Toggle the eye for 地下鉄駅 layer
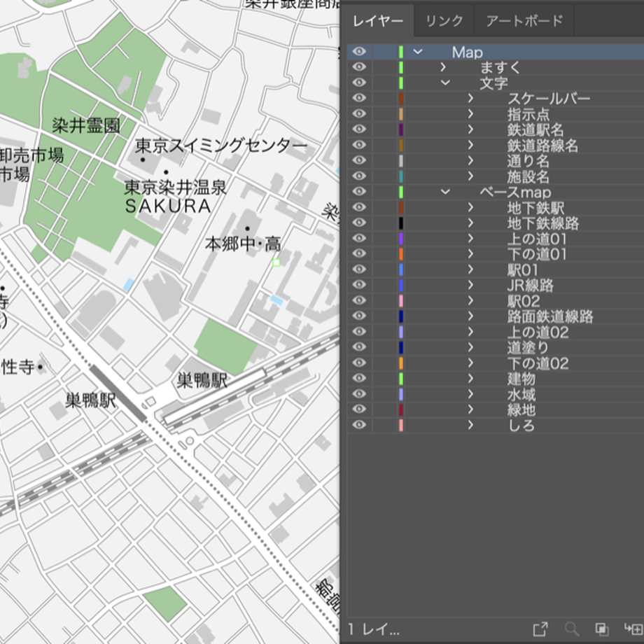The image size is (644, 644). coord(359,207)
